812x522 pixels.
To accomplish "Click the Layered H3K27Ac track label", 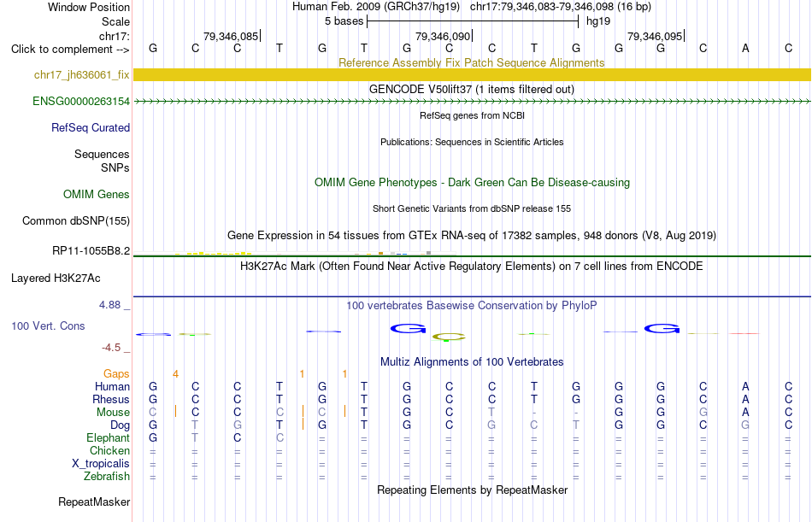I will point(56,279).
